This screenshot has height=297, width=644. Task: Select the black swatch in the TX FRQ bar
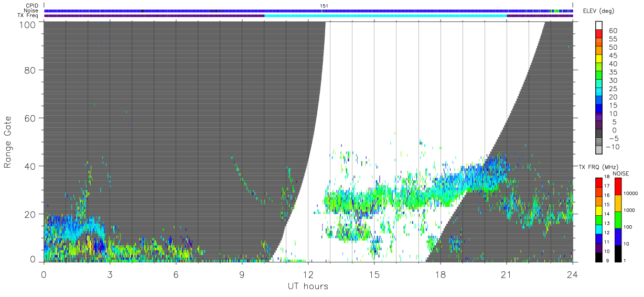pyautogui.click(x=599, y=258)
